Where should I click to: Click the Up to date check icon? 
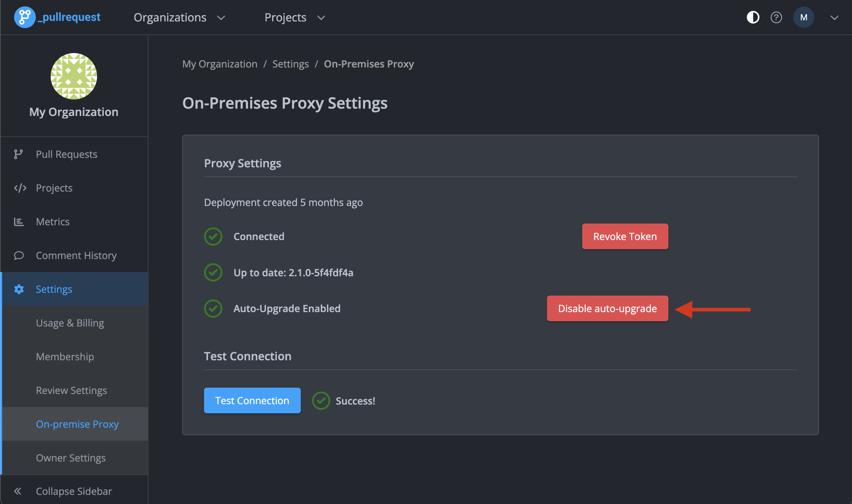click(213, 272)
